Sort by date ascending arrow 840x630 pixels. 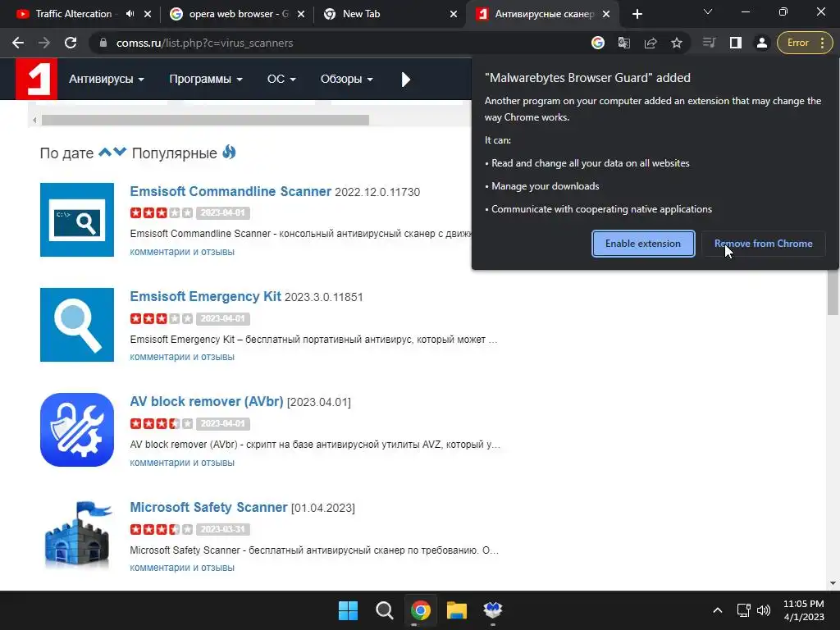click(105, 152)
